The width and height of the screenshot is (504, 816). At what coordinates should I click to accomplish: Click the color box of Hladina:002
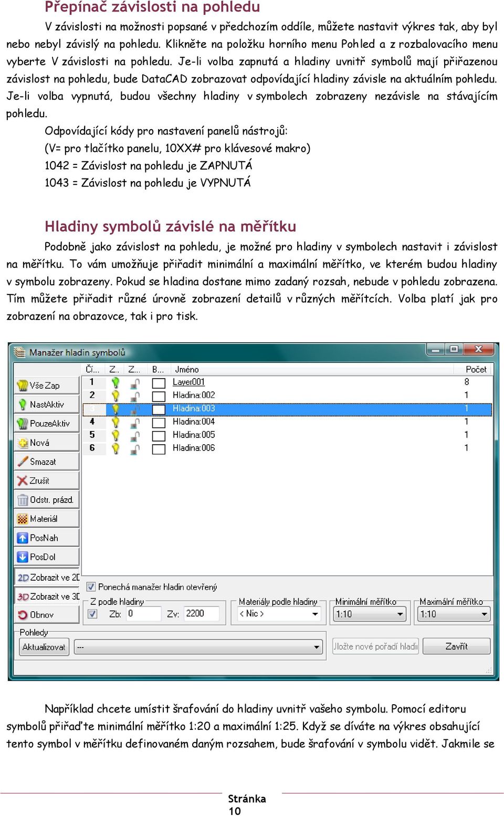159,396
